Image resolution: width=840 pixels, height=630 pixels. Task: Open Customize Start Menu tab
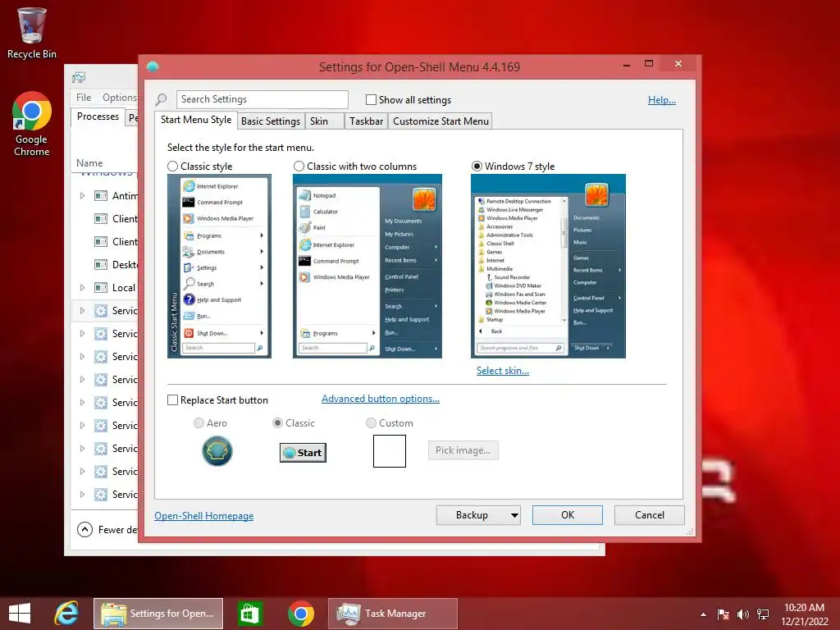click(x=441, y=121)
